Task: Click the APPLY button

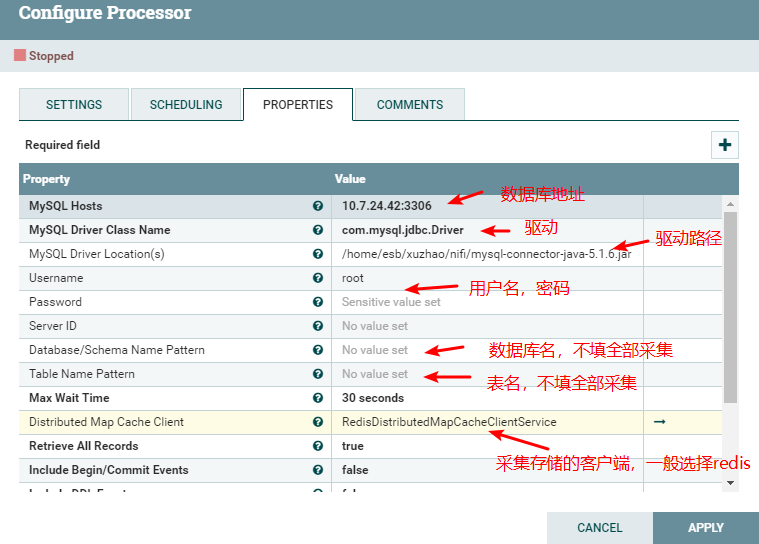Action: (x=706, y=528)
